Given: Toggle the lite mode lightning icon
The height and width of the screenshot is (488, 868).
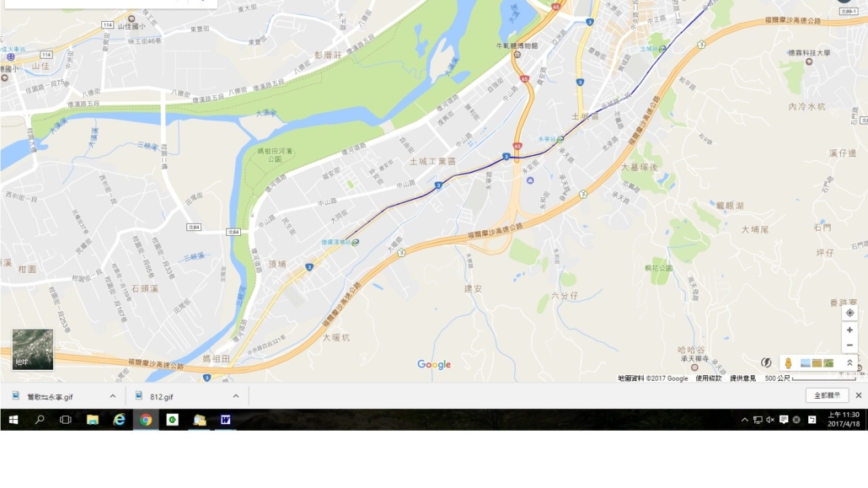Looking at the screenshot, I should coord(766,362).
